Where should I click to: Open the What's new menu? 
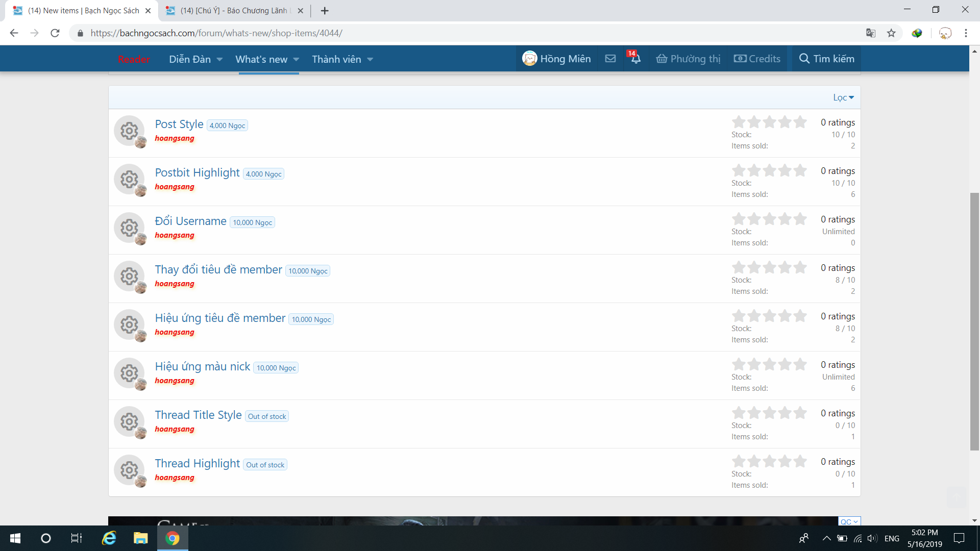(x=261, y=59)
